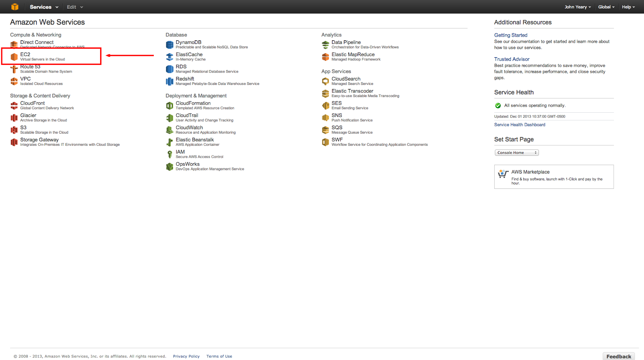644x360 pixels.
Task: Click the AWS orange cube logo
Action: tap(15, 7)
